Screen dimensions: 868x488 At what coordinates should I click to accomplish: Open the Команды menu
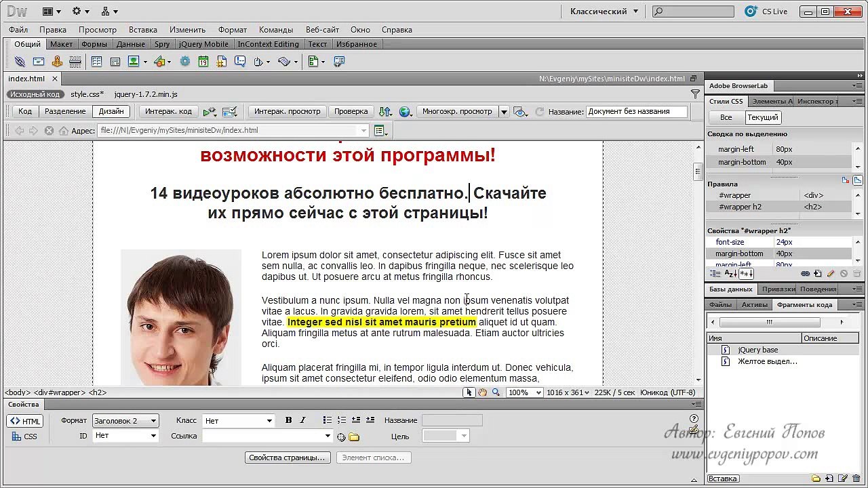(x=276, y=30)
